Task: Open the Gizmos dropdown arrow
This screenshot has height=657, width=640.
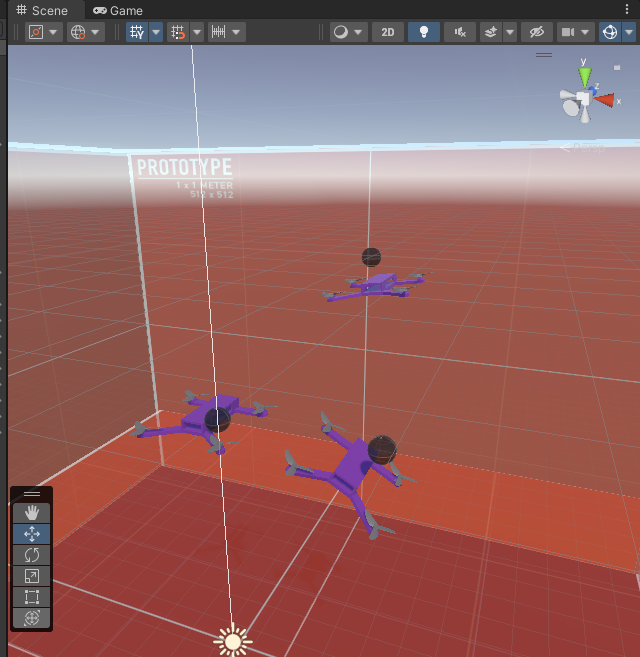Action: tap(629, 32)
